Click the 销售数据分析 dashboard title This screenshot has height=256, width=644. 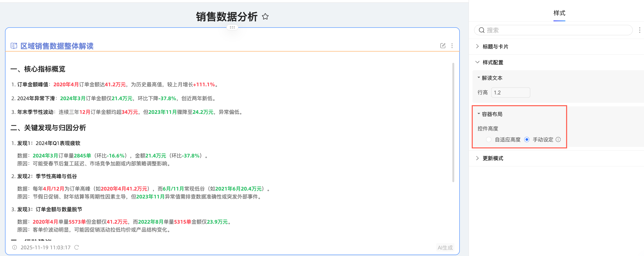(x=227, y=17)
